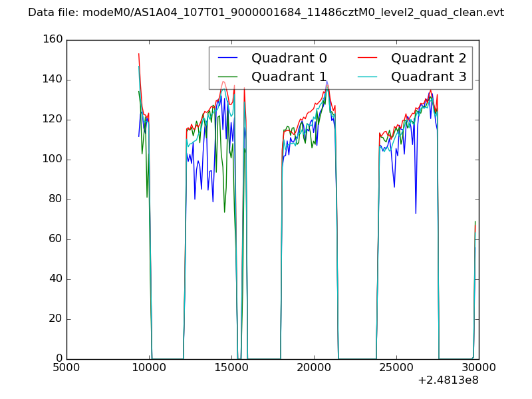Click the y-axis tick label 20

pos(56,319)
